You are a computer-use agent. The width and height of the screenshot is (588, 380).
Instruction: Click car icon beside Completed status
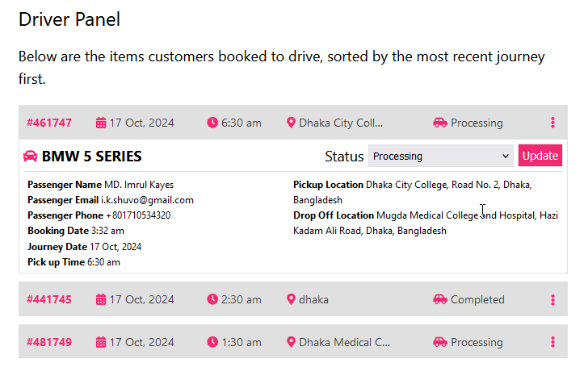coord(440,299)
